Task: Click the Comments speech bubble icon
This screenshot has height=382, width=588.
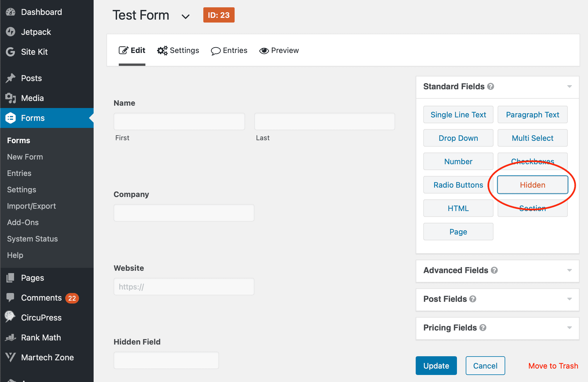Action: tap(11, 298)
